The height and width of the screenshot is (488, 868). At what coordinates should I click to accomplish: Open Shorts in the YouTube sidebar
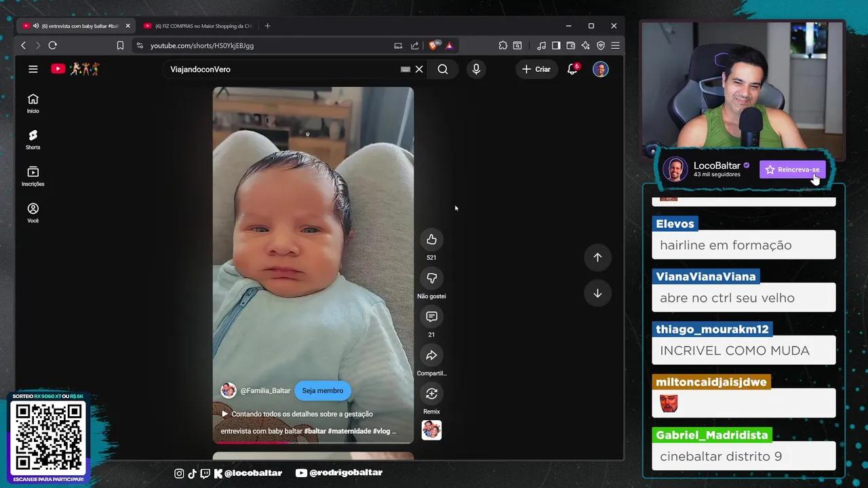click(x=33, y=140)
